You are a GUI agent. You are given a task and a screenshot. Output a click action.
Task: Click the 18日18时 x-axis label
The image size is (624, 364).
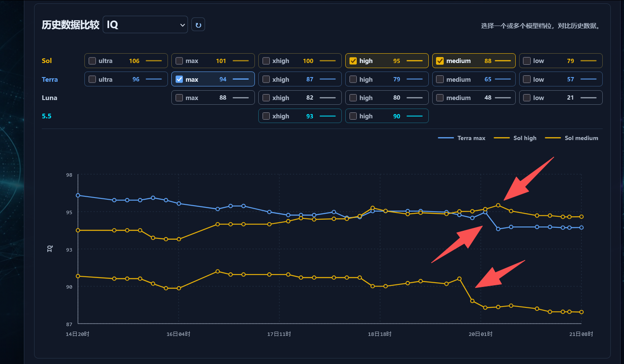coord(380,334)
